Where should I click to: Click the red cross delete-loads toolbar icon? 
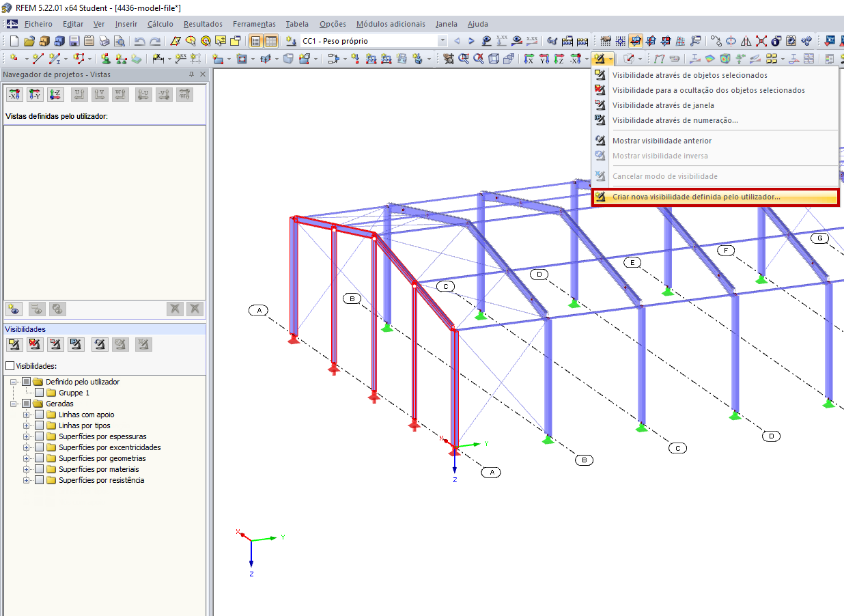click(761, 41)
